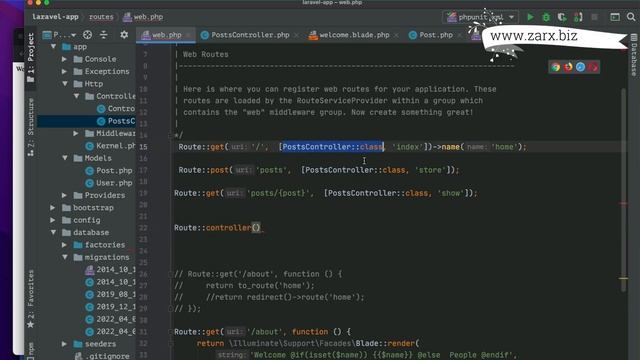Click 'show' string in get route
This screenshot has height=360, width=640.
pyautogui.click(x=451, y=193)
